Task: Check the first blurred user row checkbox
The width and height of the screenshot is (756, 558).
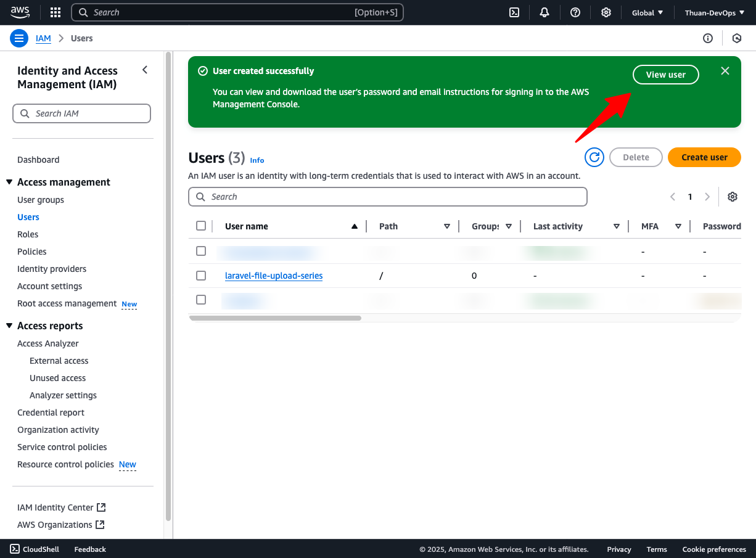Action: 201,251
